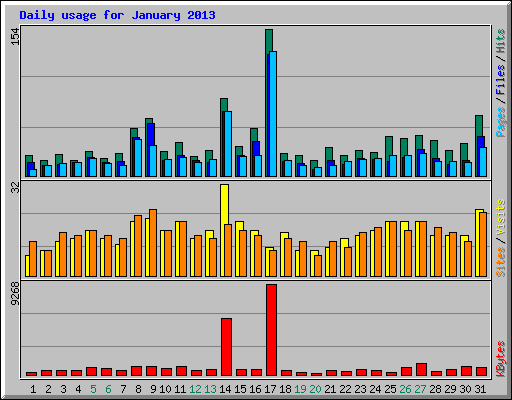Click the day 22 x-axis label

tap(345, 389)
